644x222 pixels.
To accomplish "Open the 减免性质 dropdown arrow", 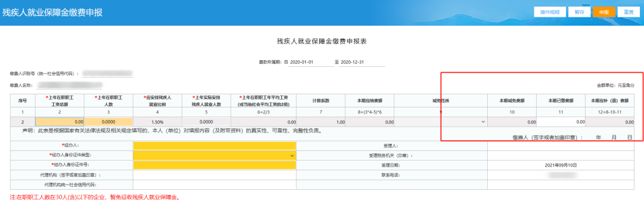I will (x=483, y=122).
